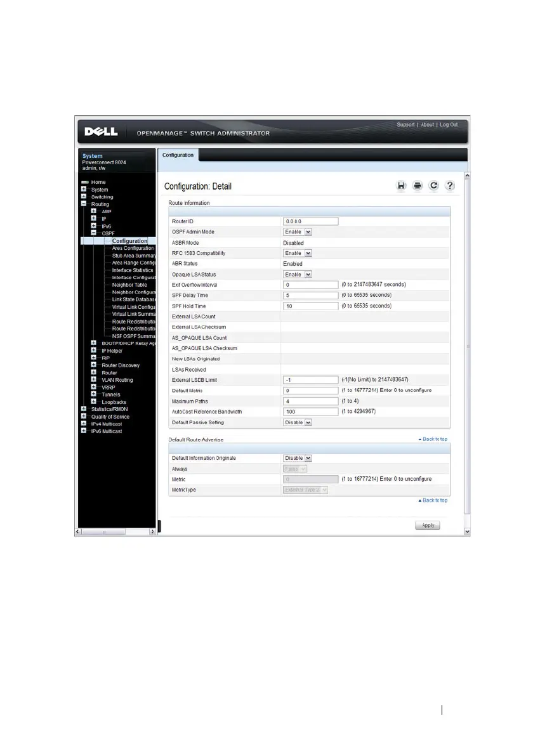Open RFC 1583 Compatibility dropdown
Image resolution: width=533 pixels, height=756 pixels.
coord(298,253)
